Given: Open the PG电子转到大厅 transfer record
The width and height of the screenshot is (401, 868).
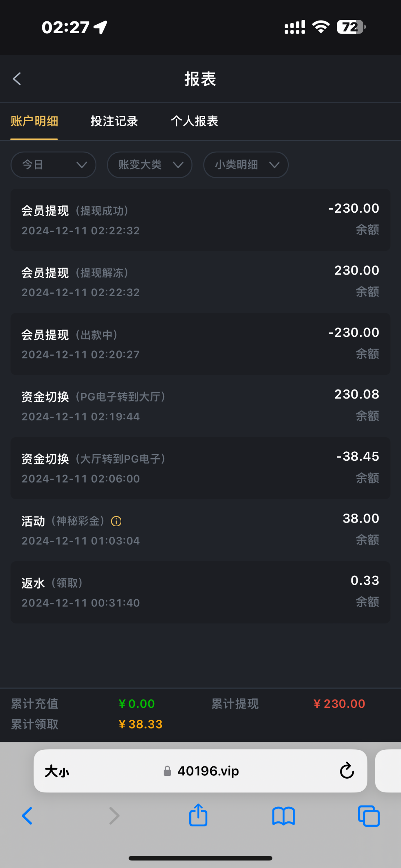Looking at the screenshot, I should [200, 406].
